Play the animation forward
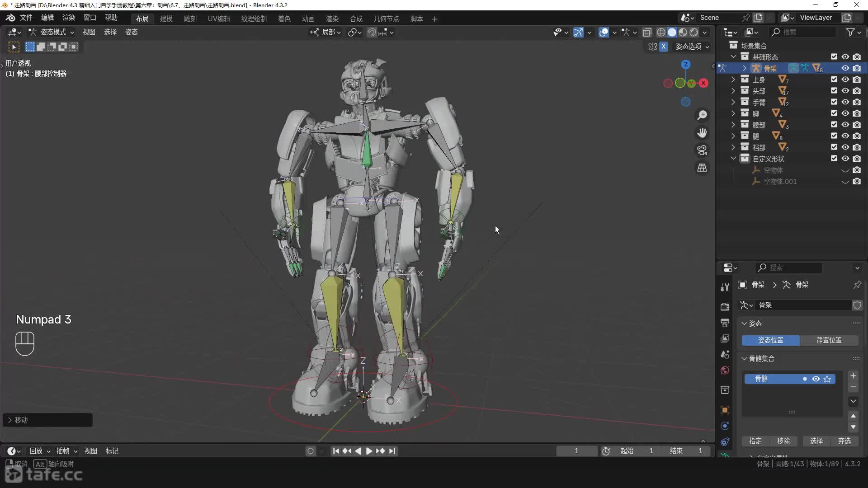Viewport: 868px width, 488px height. pos(369,451)
